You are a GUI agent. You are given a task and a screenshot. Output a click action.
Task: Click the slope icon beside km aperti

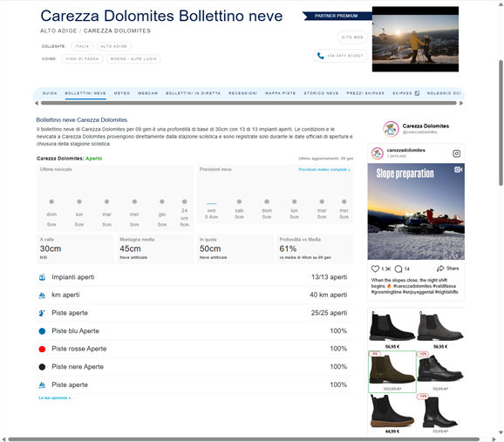42,295
